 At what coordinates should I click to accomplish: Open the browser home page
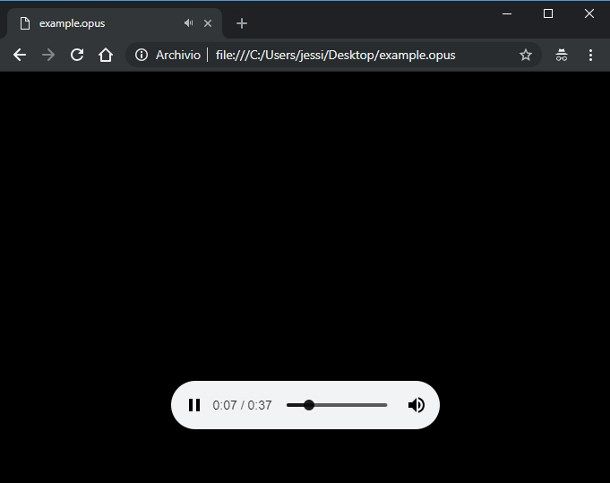pyautogui.click(x=105, y=55)
